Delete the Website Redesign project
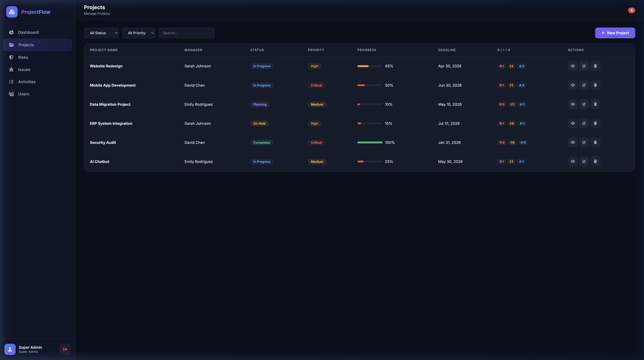Image resolution: width=644 pixels, height=360 pixels. coord(595,66)
